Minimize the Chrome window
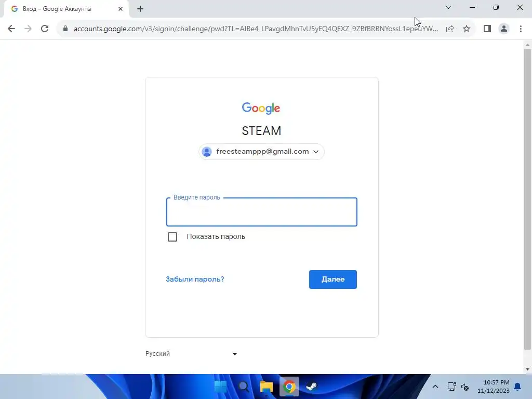The height and width of the screenshot is (399, 532). [472, 7]
